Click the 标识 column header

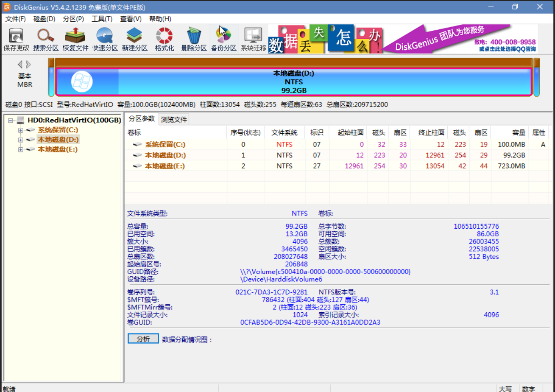coord(317,133)
